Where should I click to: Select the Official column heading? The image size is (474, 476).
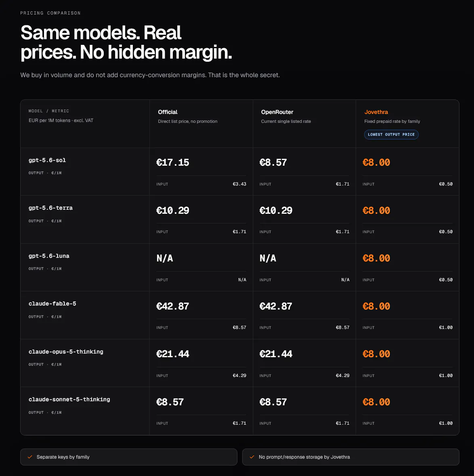(168, 112)
